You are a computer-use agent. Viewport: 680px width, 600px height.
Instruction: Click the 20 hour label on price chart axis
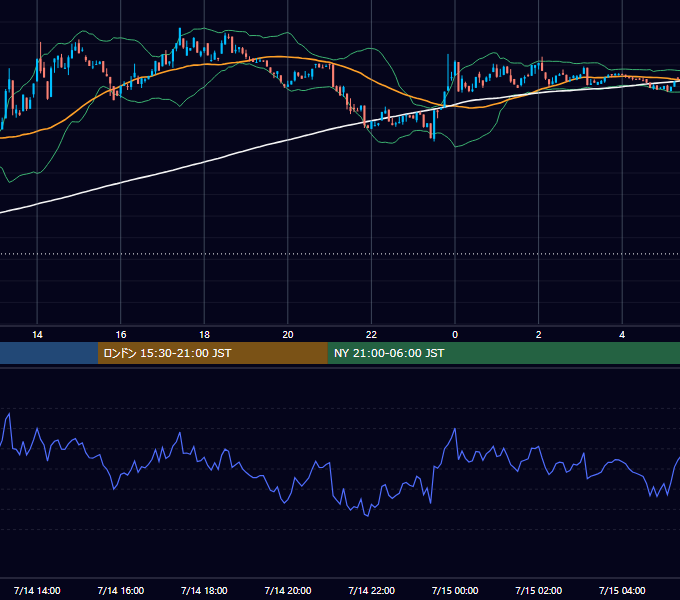[288, 335]
